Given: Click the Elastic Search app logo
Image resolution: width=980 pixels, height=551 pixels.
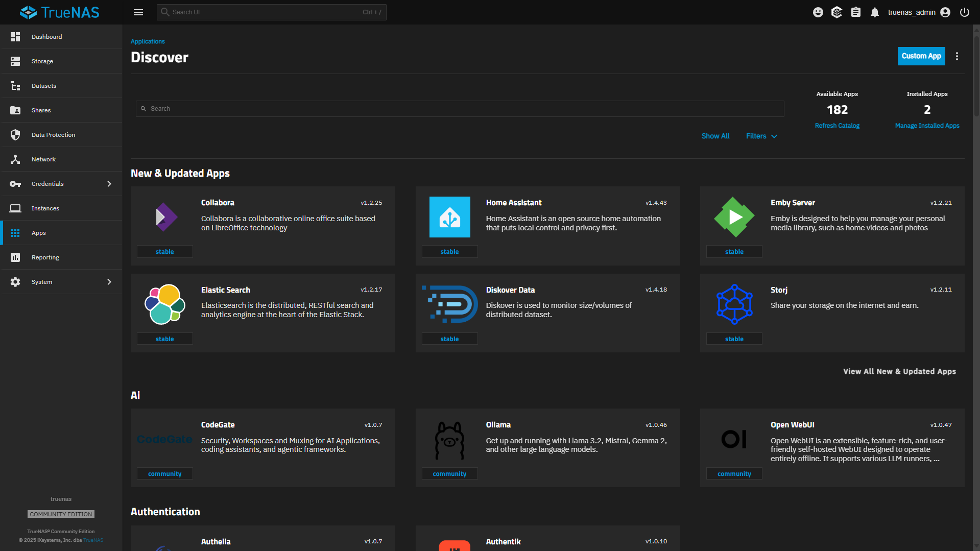Looking at the screenshot, I should click(165, 304).
